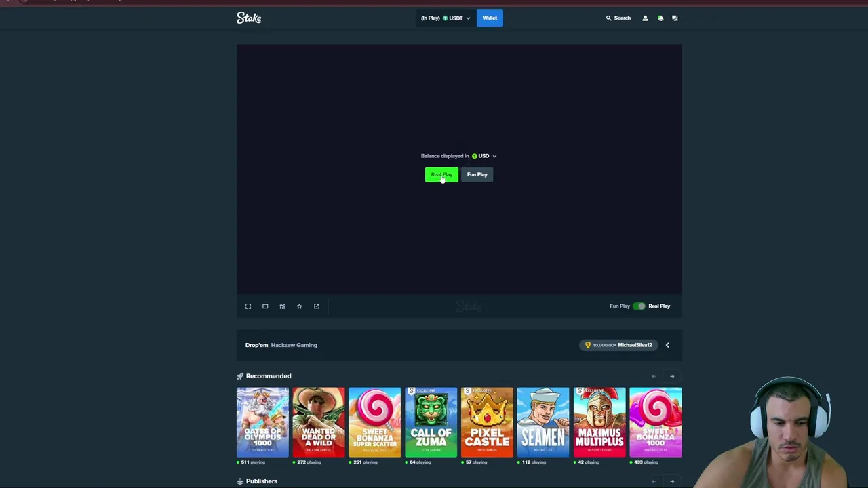The image size is (868, 488).
Task: Click the '433 playing' count text
Action: pyautogui.click(x=646, y=462)
